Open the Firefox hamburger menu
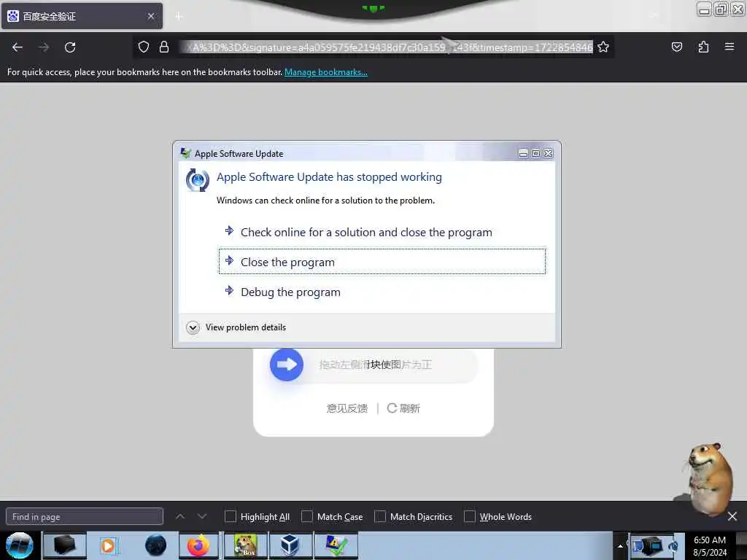 [x=729, y=47]
